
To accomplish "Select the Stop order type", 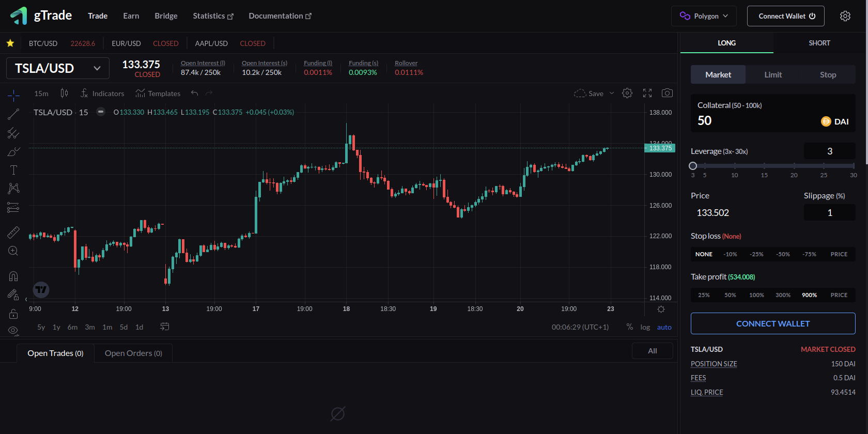I will click(x=828, y=74).
